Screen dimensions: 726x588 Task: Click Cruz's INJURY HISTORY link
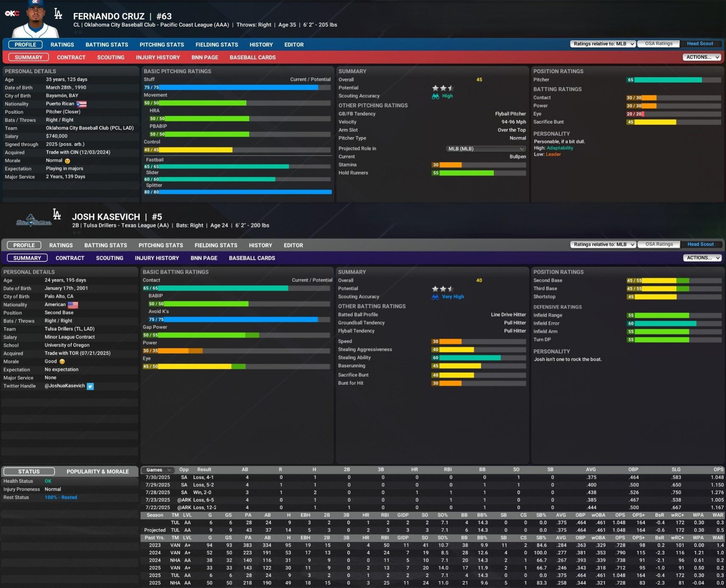point(158,57)
